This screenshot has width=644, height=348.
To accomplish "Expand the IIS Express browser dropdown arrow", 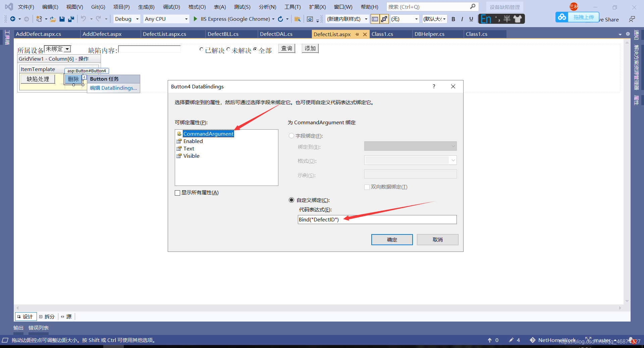I will [273, 19].
